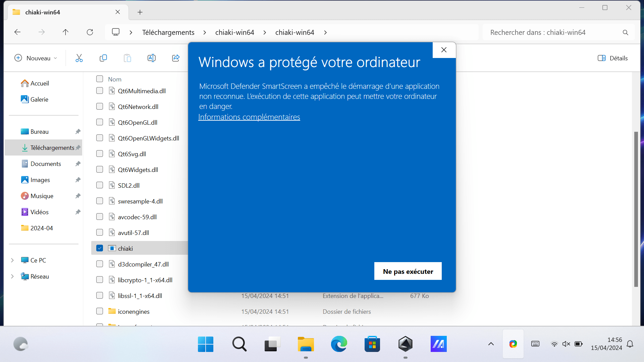Click the volume muted icon in tray

pyautogui.click(x=566, y=344)
